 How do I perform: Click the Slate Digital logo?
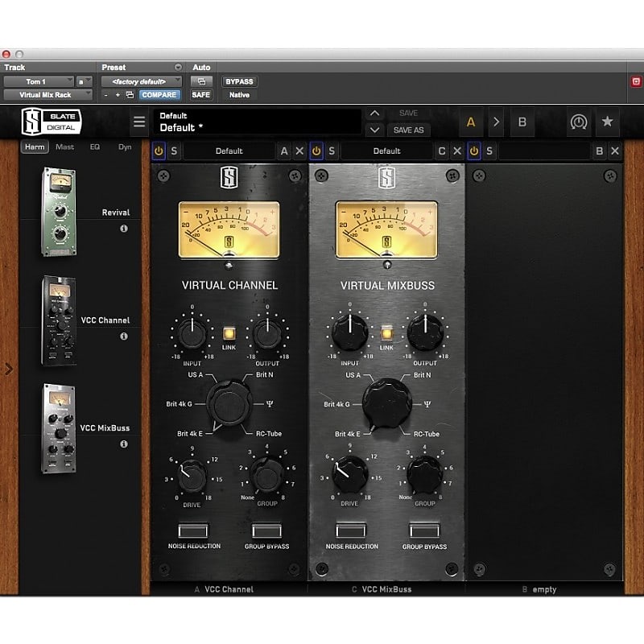click(50, 121)
